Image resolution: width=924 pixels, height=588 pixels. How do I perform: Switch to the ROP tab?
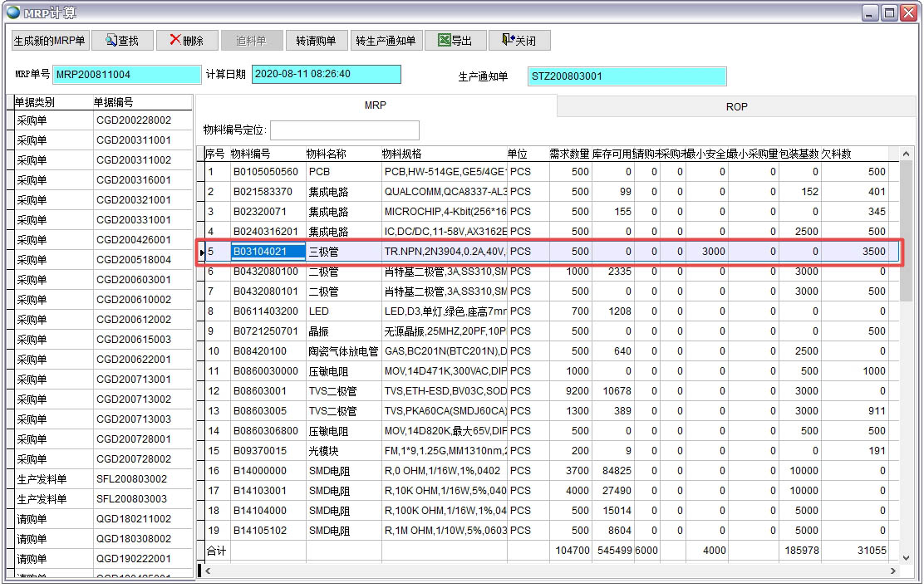737,105
